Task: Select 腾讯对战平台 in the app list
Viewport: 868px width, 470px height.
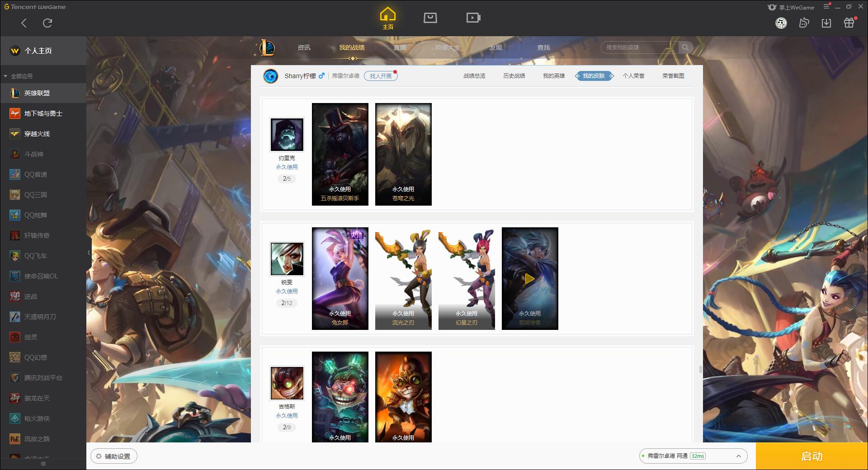Action: [43, 378]
